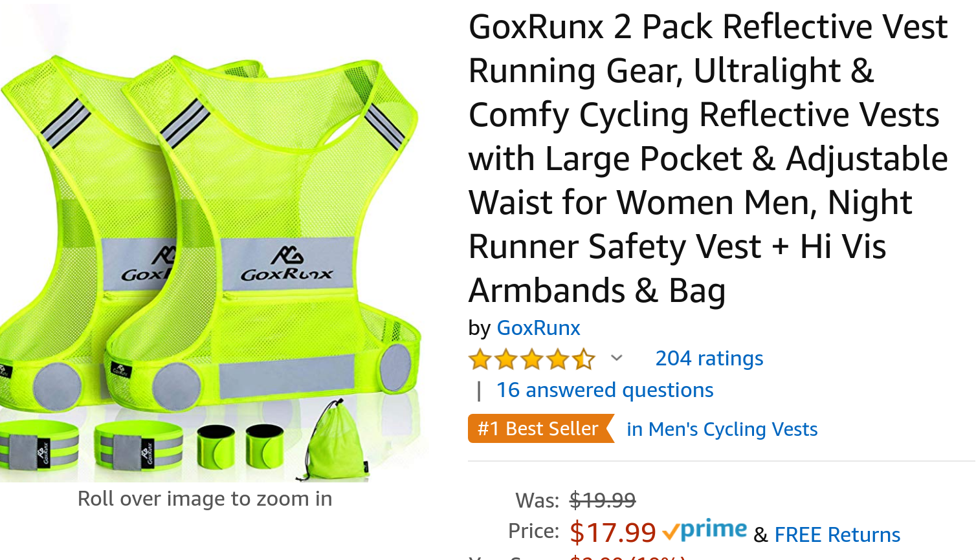Image resolution: width=976 pixels, height=560 pixels.
Task: Click the #1 Best Seller badge
Action: [x=541, y=429]
